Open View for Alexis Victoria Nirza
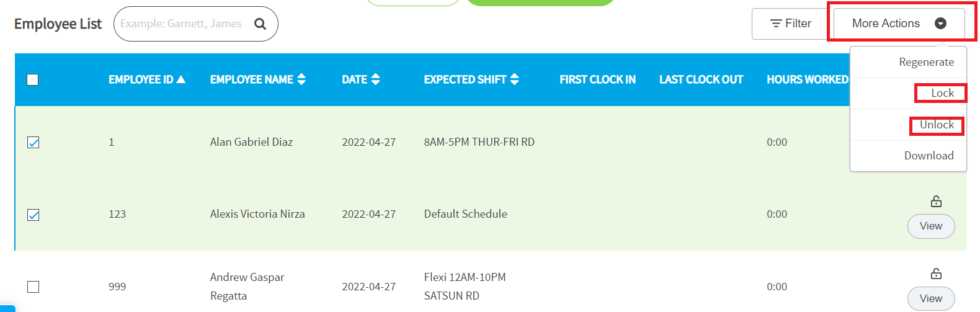 pyautogui.click(x=931, y=226)
